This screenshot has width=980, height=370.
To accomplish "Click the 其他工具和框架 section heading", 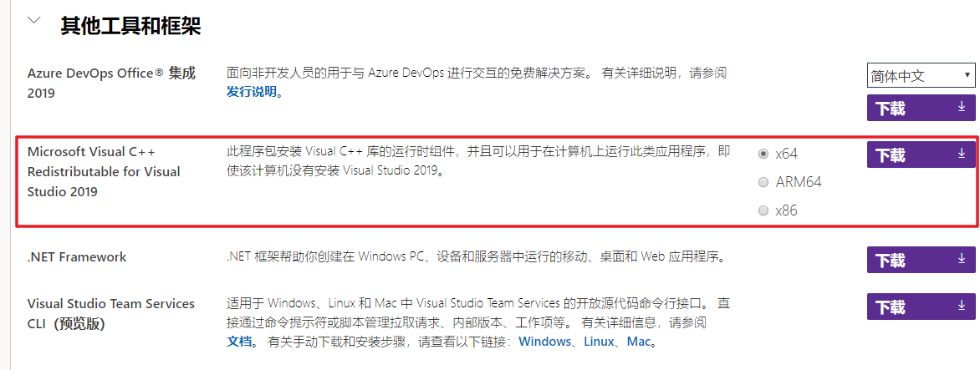I will (x=130, y=26).
